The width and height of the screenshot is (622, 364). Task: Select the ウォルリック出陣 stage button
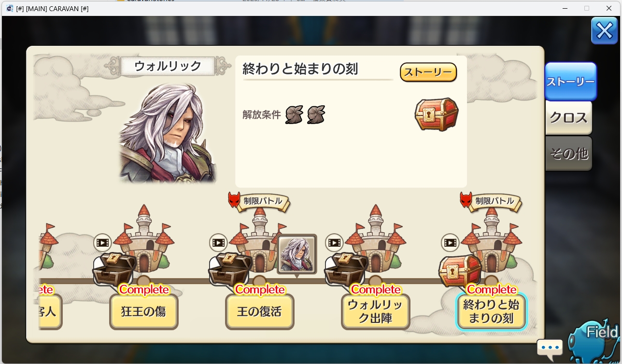(x=375, y=311)
